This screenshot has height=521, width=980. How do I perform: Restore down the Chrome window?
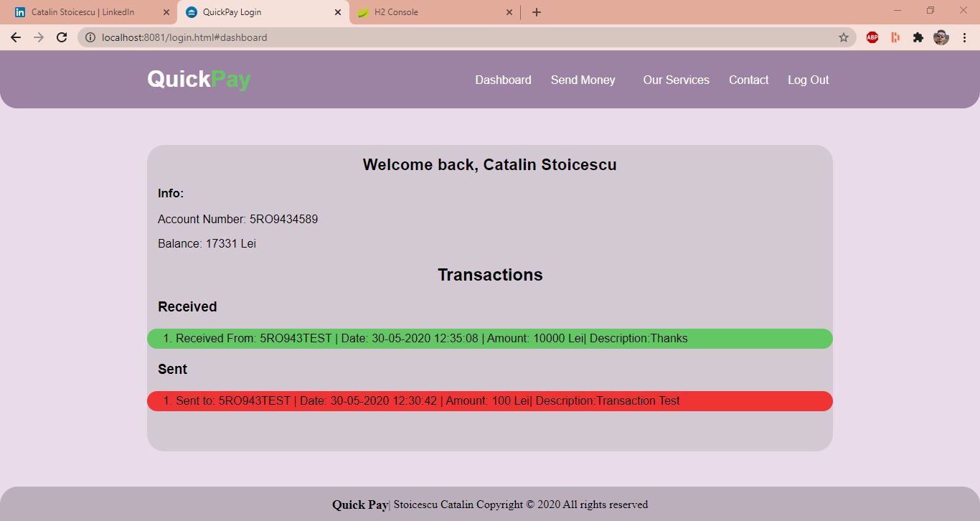(x=930, y=10)
